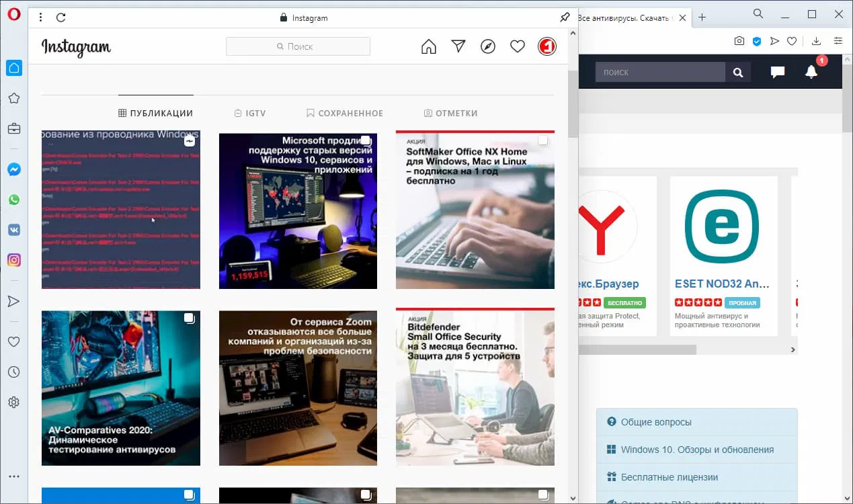Open Windows 10. Обзоры и обновления
Viewport: 853px width, 504px height.
point(697,450)
